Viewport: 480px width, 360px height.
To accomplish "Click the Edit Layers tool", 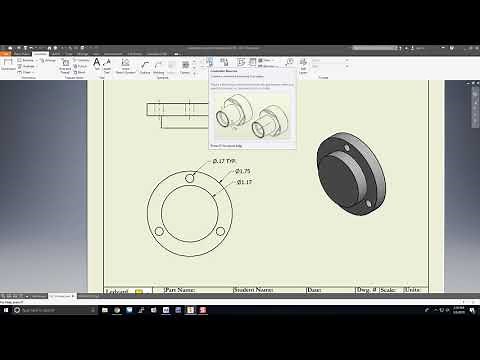I will (x=303, y=66).
